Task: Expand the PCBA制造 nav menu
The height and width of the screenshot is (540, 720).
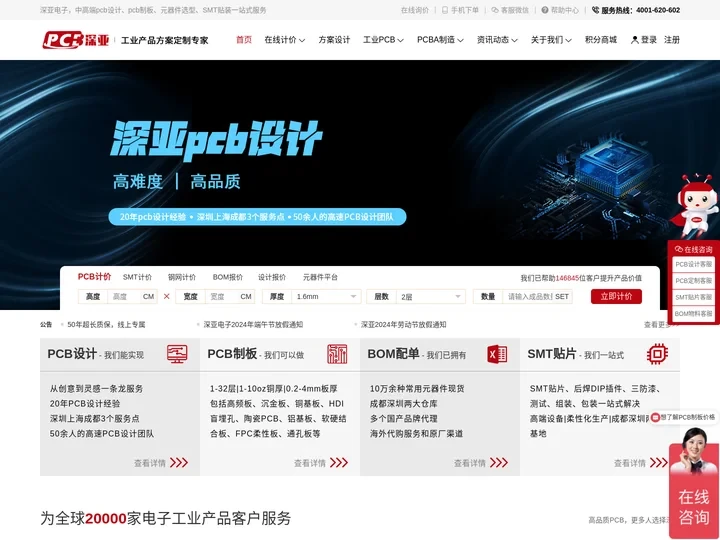Action: tap(440, 40)
